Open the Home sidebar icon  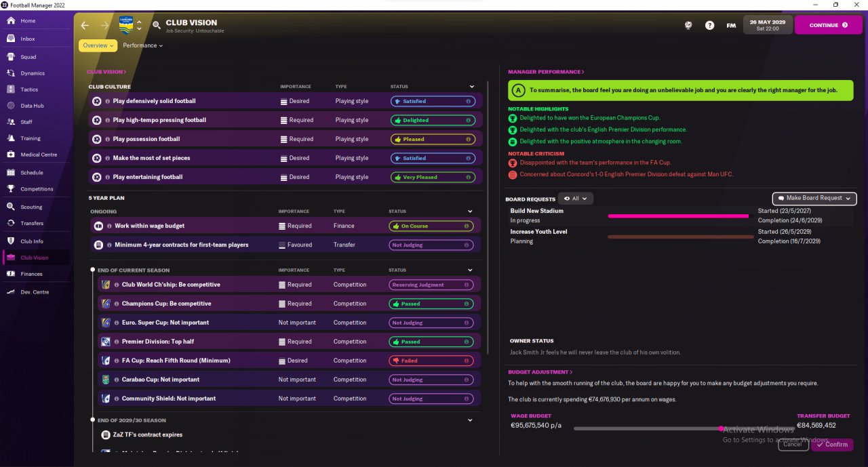coord(11,21)
